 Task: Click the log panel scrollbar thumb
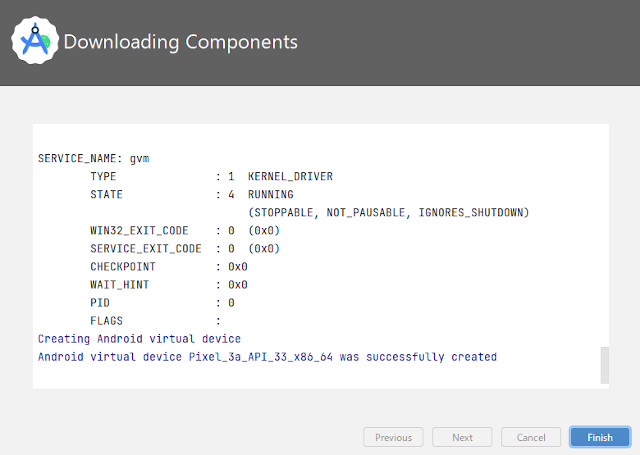(x=604, y=365)
